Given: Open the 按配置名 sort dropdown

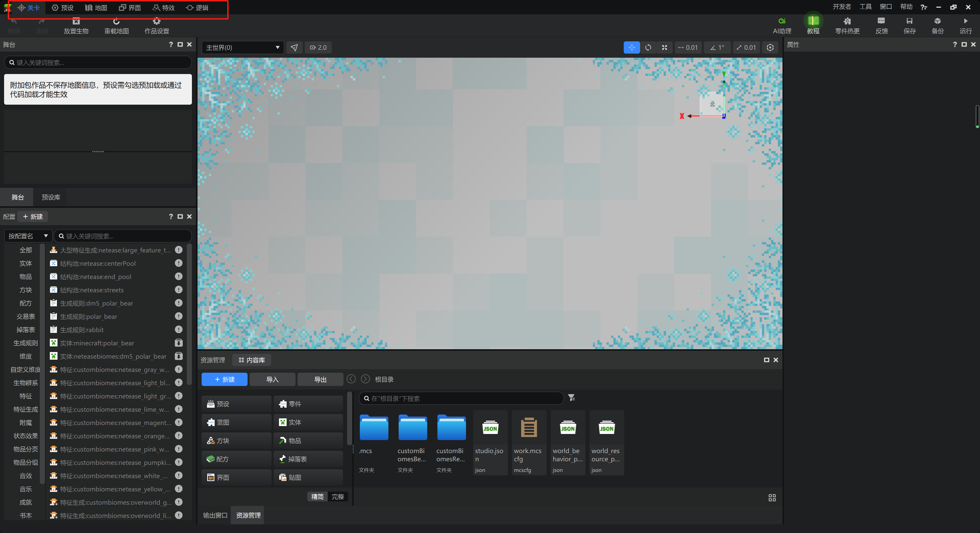Looking at the screenshot, I should pos(28,236).
